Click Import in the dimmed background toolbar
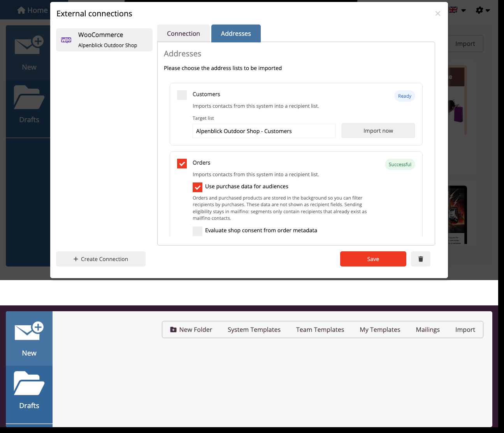 pos(465,44)
